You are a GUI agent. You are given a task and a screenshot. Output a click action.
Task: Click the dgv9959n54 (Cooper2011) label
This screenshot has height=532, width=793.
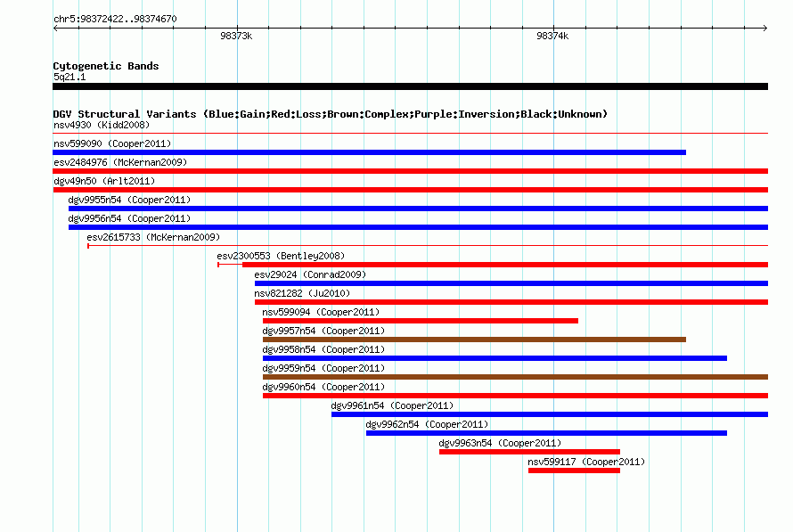coord(323,368)
